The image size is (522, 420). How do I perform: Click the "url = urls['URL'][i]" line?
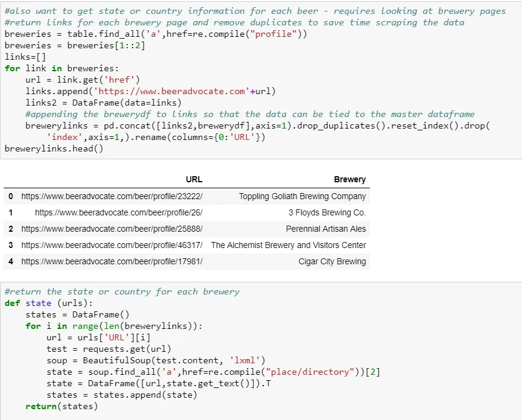pyautogui.click(x=98, y=337)
